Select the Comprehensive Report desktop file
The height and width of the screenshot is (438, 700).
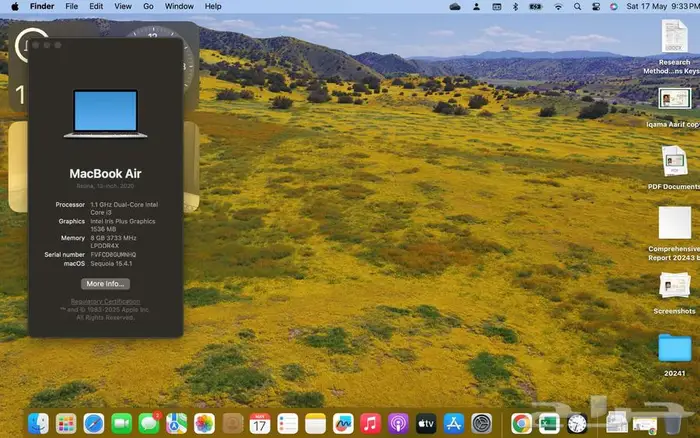[x=674, y=234]
